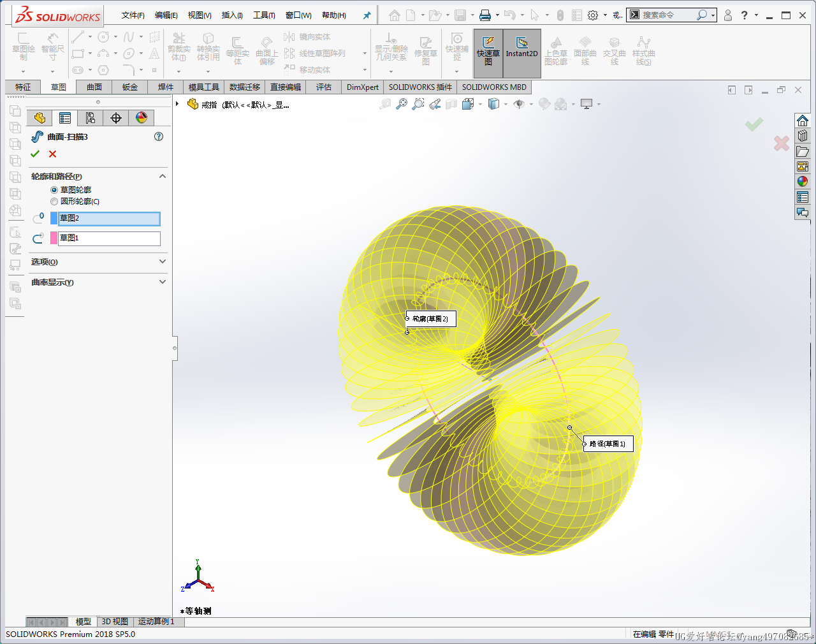Open Custom Properties in task pane
Viewport: 816px width, 644px height.
tap(803, 198)
